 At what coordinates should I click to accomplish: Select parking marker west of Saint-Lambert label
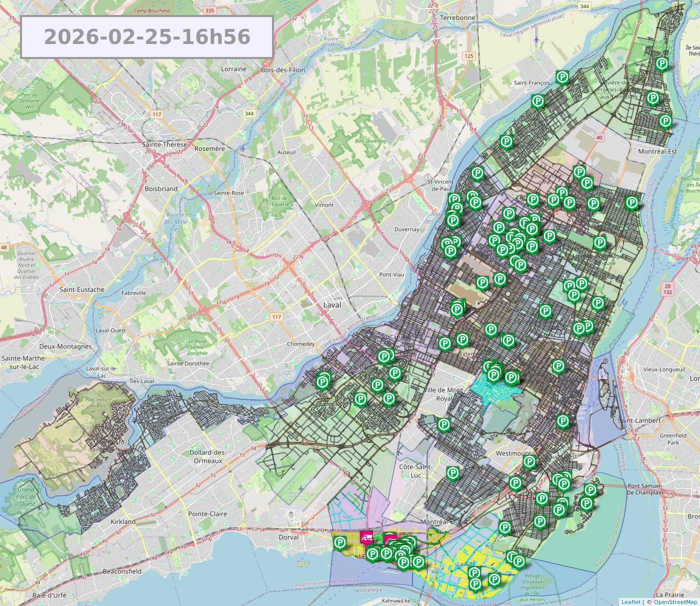pyautogui.click(x=562, y=421)
